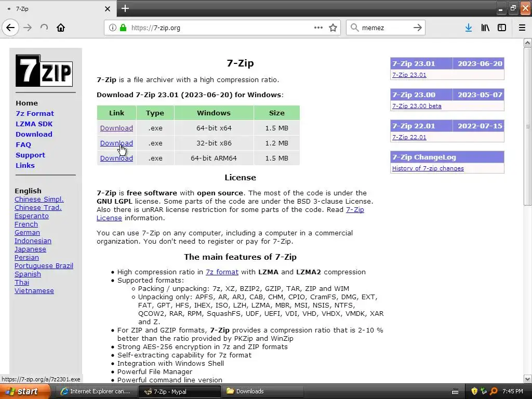Viewport: 532px width, 399px height.
Task: Switch language to Spanish
Action: coord(28,274)
